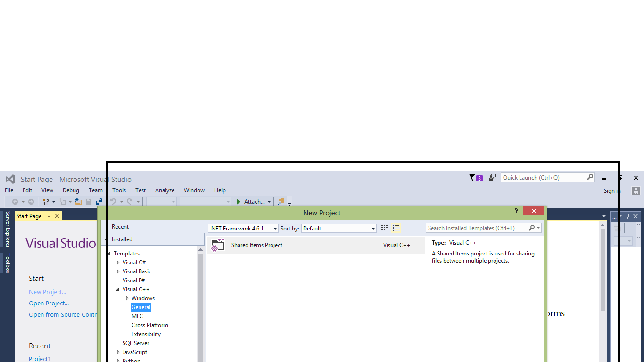Click the template search magnifier icon
Image resolution: width=644 pixels, height=362 pixels.
(531, 228)
